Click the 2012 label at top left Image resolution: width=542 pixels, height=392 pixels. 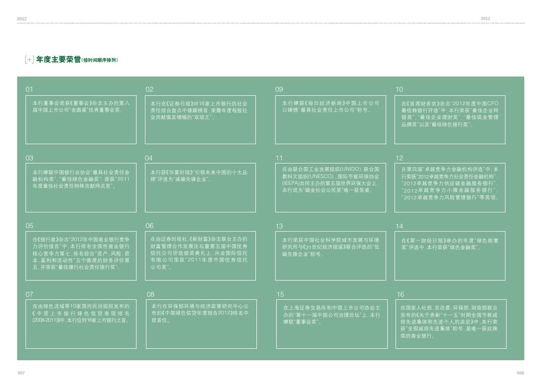click(21, 19)
